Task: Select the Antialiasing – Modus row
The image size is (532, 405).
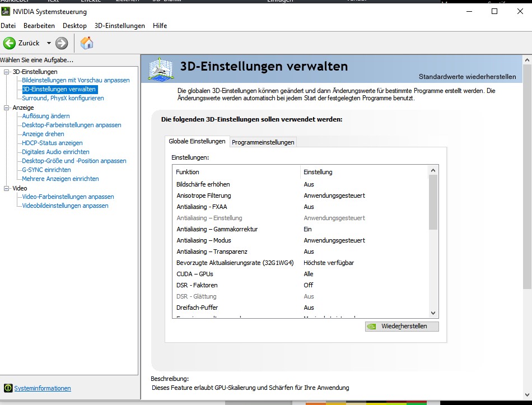Action: 300,240
